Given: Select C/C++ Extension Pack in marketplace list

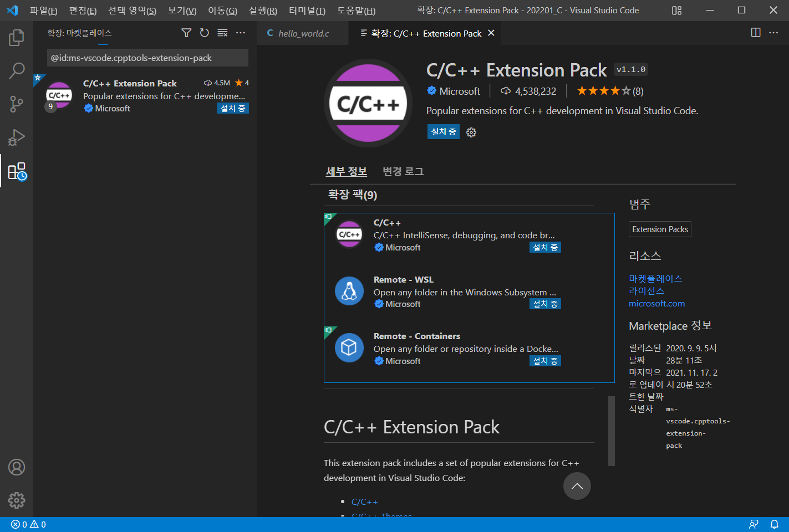Looking at the screenshot, I should (x=145, y=96).
